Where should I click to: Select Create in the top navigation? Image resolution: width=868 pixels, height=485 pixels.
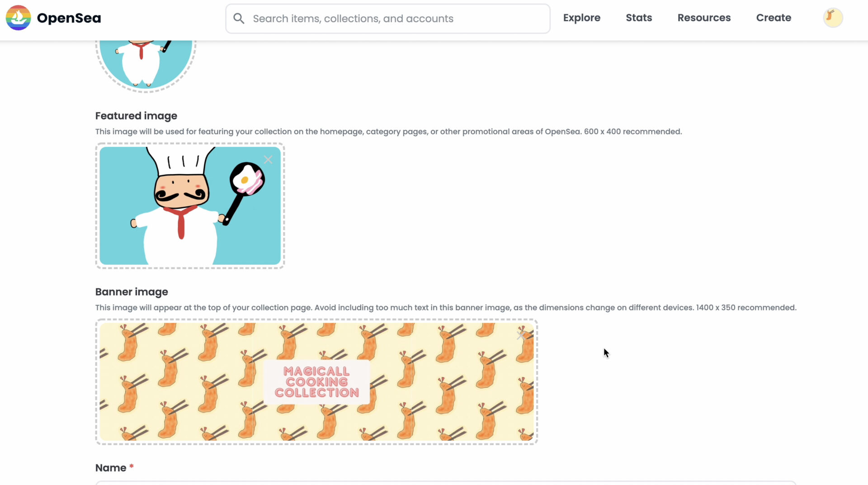click(774, 18)
